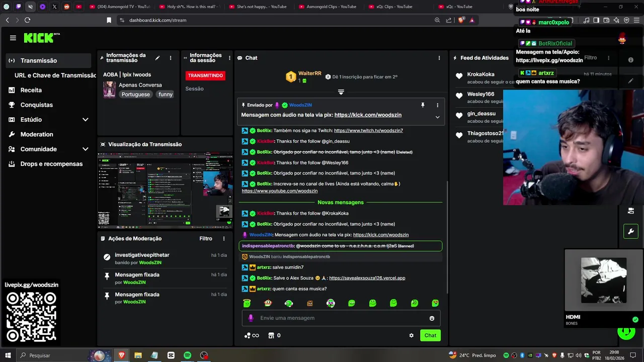Click the browser address bar URL
Screen dimensions: 644x362
click(158, 20)
